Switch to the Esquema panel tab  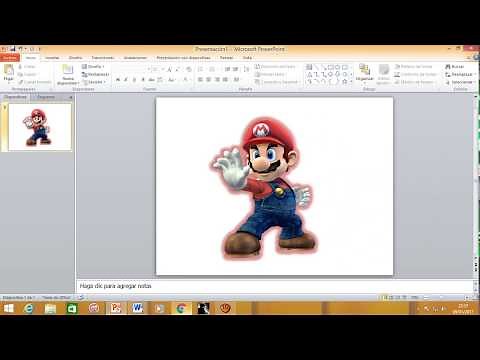click(46, 97)
